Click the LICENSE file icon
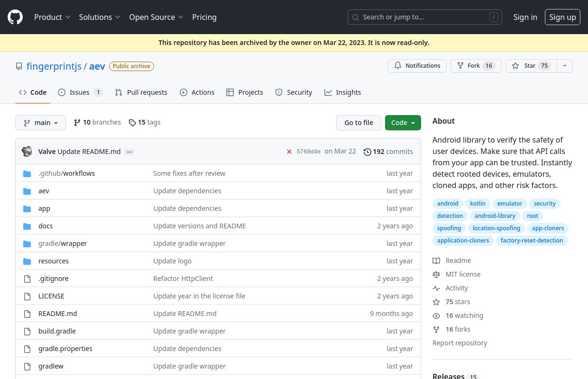Image resolution: width=588 pixels, height=379 pixels. (x=27, y=296)
